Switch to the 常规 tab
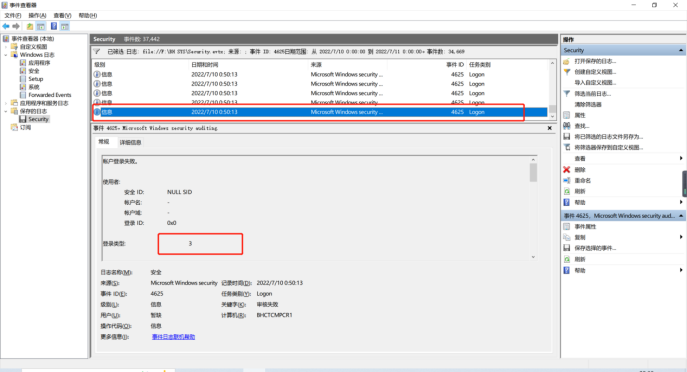Viewport: 687px width, 372px height. [x=104, y=142]
